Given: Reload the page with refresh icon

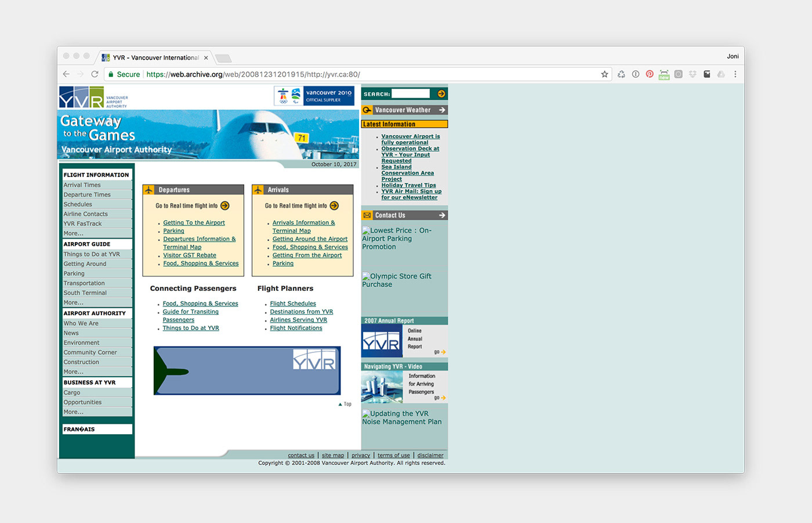Looking at the screenshot, I should point(95,74).
